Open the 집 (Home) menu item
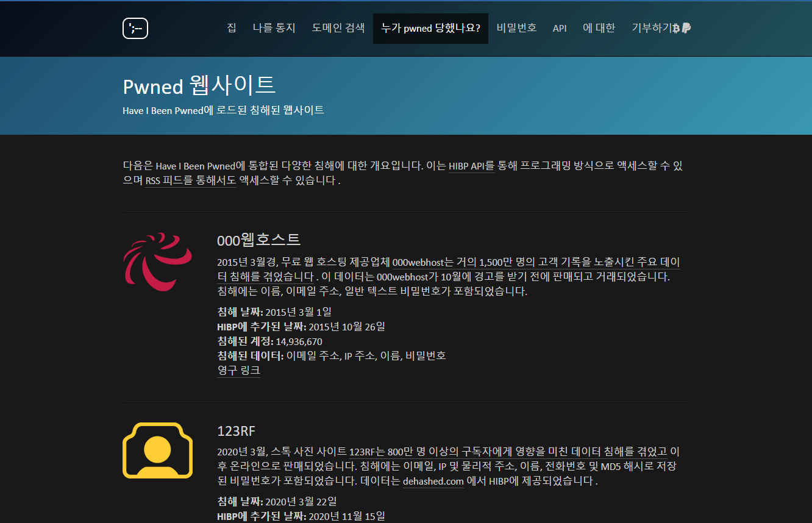Screen dimensions: 812x523 pyautogui.click(x=232, y=28)
